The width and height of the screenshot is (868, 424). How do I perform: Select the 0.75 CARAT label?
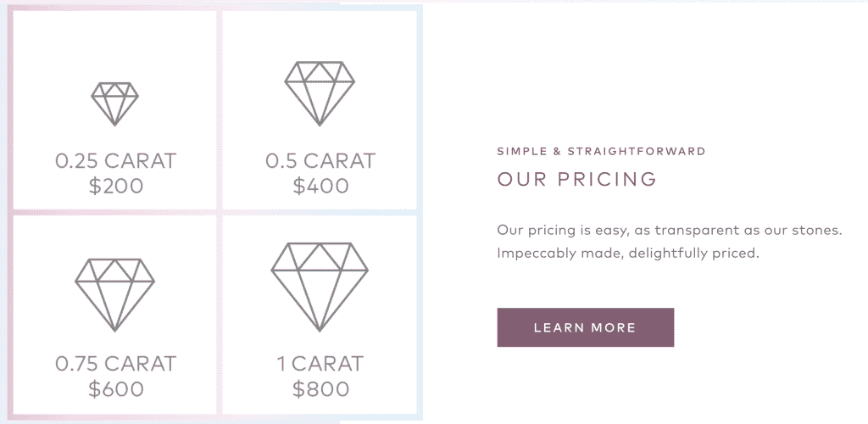coord(115,364)
